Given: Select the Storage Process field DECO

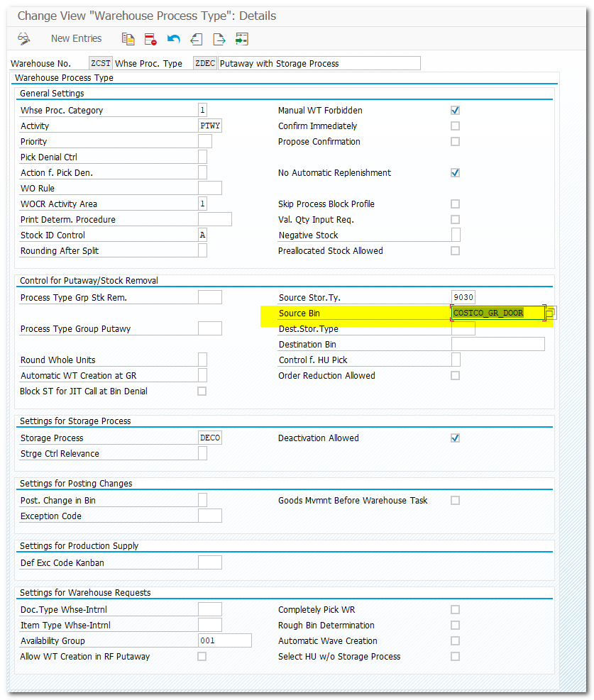Looking at the screenshot, I should point(210,438).
